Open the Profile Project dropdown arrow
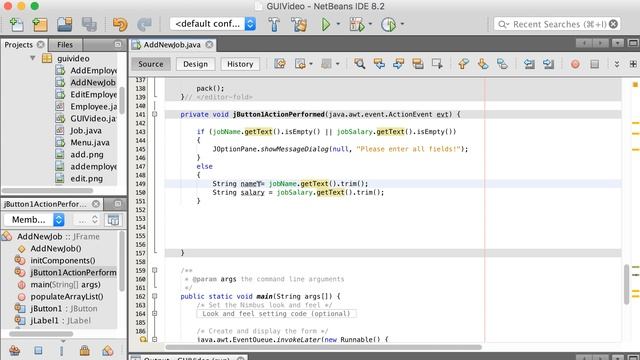The image size is (640, 360). 402,24
